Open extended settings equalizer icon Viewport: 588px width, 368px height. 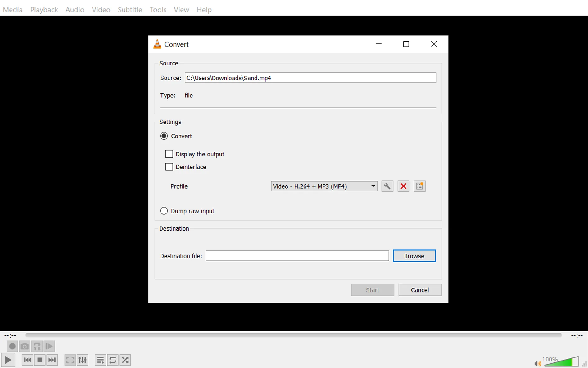point(83,360)
